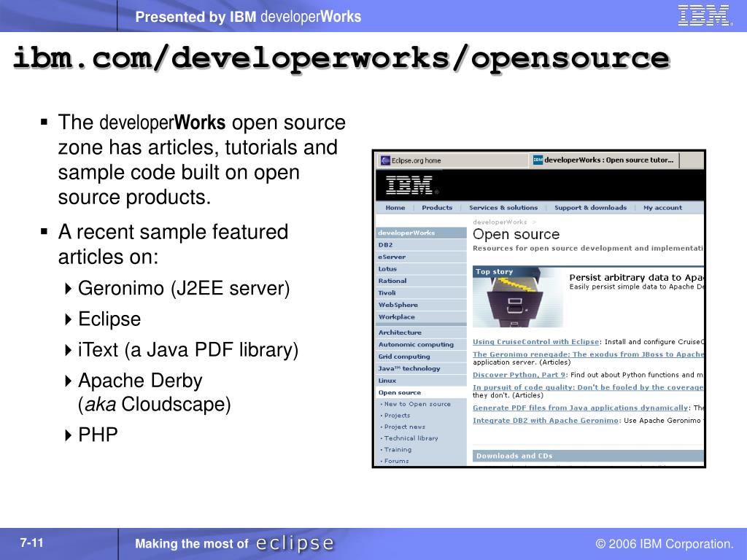The height and width of the screenshot is (560, 747).
Task: Select Grid computing in the sidebar
Action: [421, 356]
